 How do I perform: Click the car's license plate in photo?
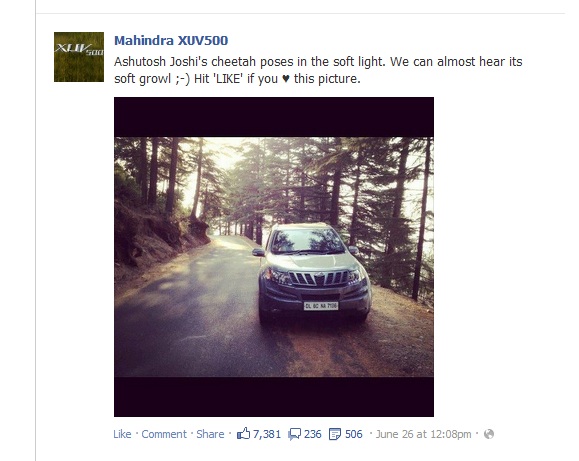321,305
